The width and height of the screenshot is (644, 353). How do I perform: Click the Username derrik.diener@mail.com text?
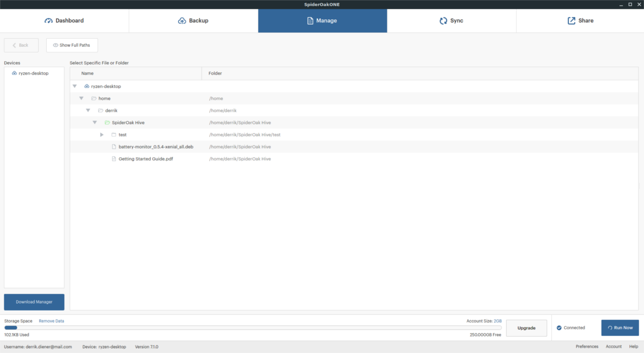[38, 347]
